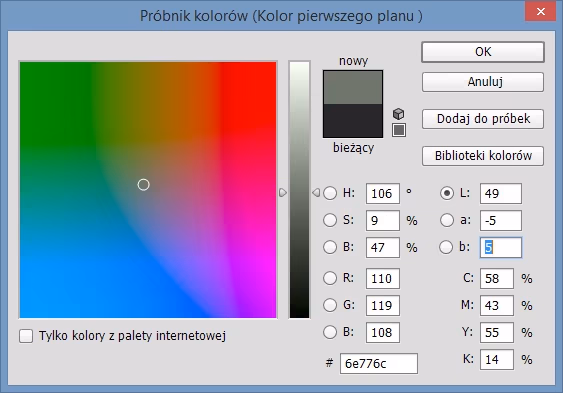
Task: Close the color picker dialog
Action: tap(540, 11)
